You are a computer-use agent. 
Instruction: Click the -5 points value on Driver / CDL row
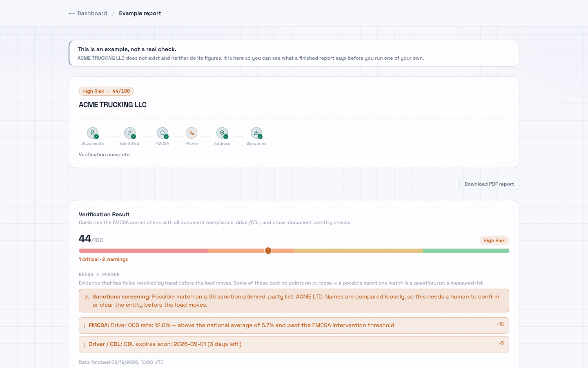[501, 343]
